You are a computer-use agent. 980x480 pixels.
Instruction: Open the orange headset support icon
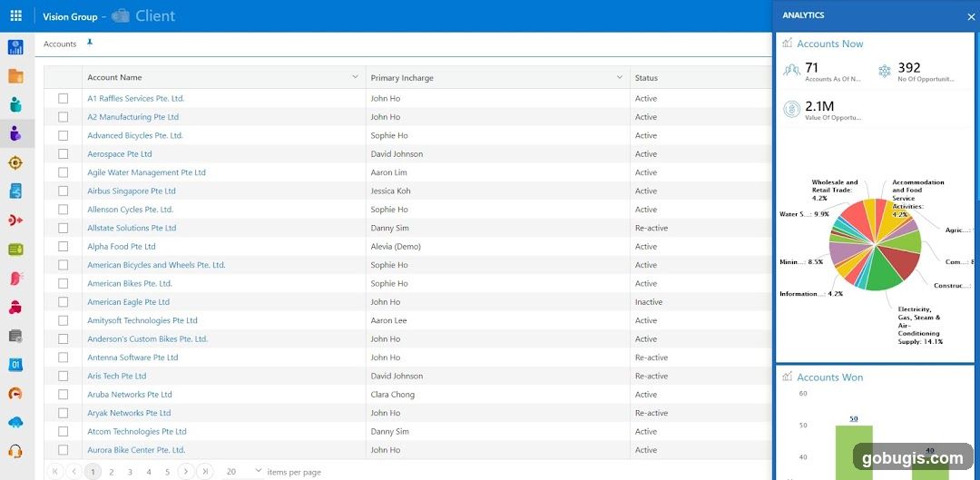point(15,451)
